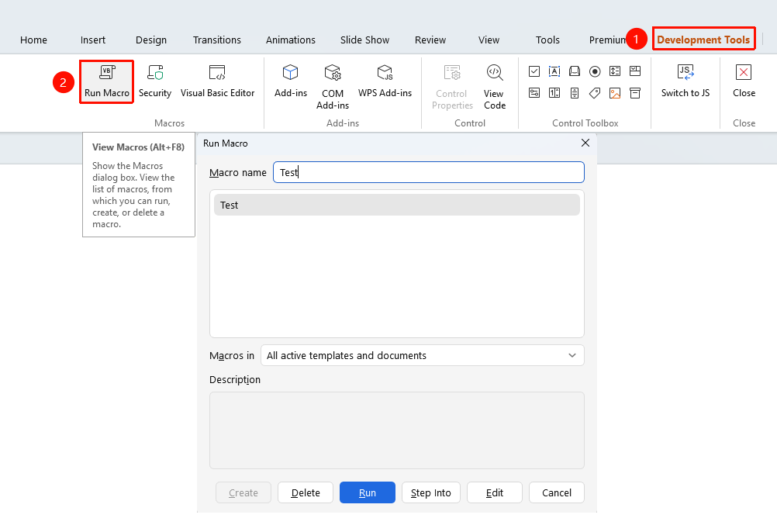The width and height of the screenshot is (777, 532).
Task: Cancel the Run Macro dialog
Action: pos(557,492)
